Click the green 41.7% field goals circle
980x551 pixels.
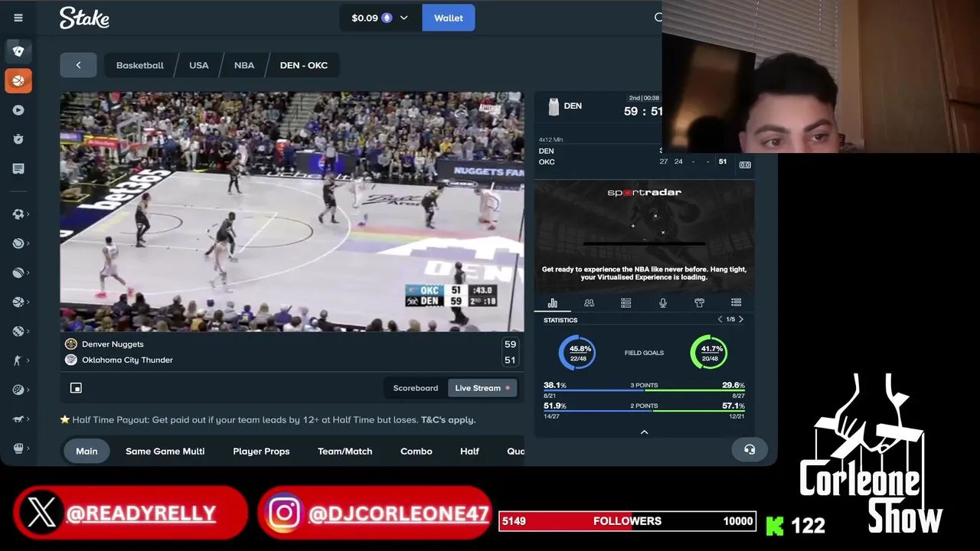[x=710, y=353]
